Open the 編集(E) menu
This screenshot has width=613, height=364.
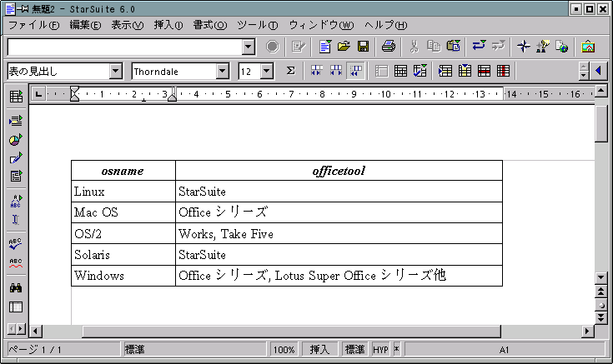[x=85, y=25]
